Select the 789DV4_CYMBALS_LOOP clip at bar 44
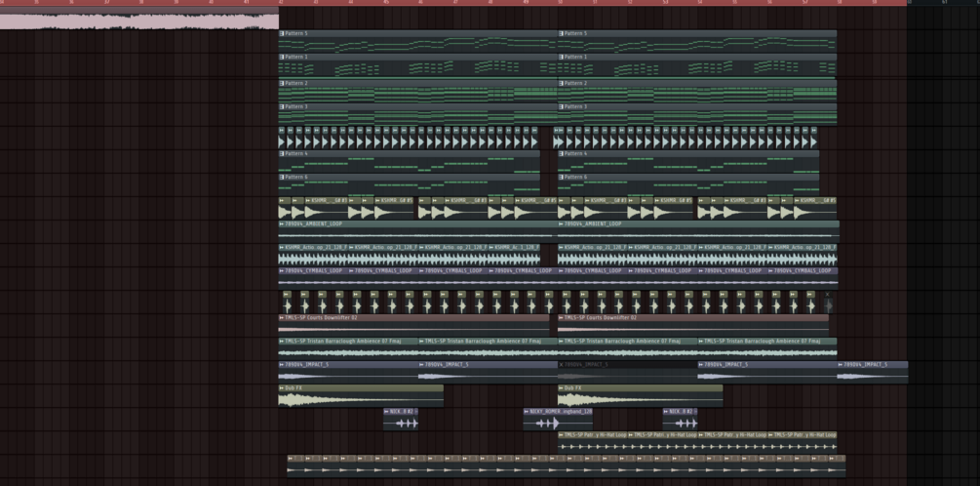The width and height of the screenshot is (980, 486). point(383,278)
